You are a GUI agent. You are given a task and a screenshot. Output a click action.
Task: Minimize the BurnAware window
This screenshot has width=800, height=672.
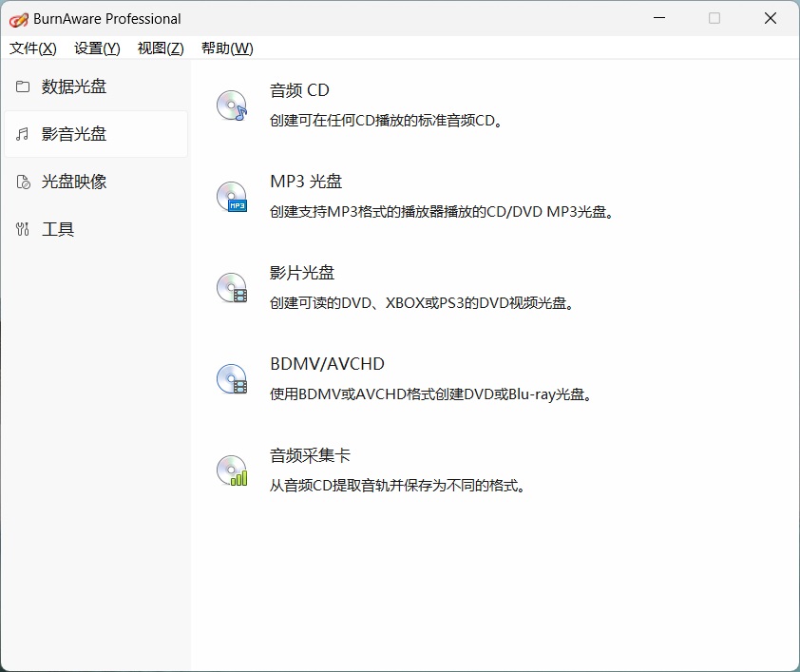(x=659, y=18)
